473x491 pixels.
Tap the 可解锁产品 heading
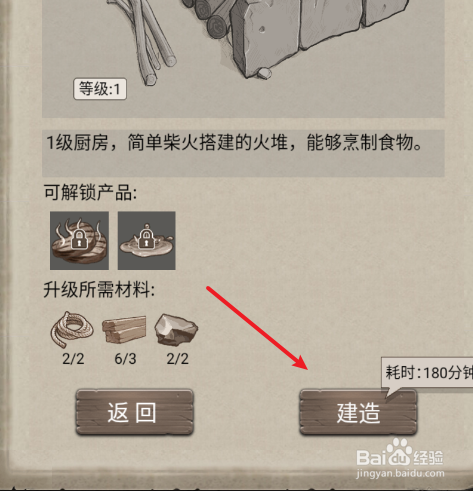click(90, 193)
